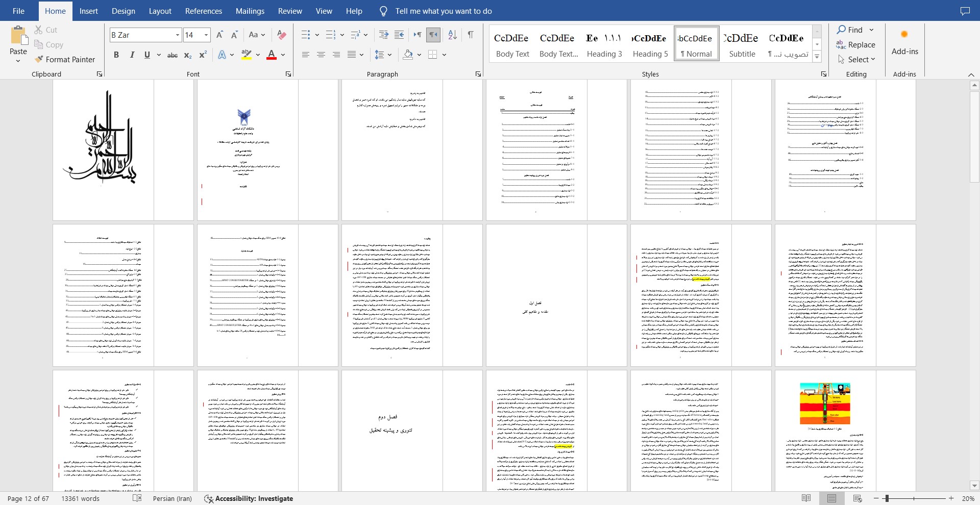Open the font size dropdown
This screenshot has width=980, height=505.
pos(206,35)
